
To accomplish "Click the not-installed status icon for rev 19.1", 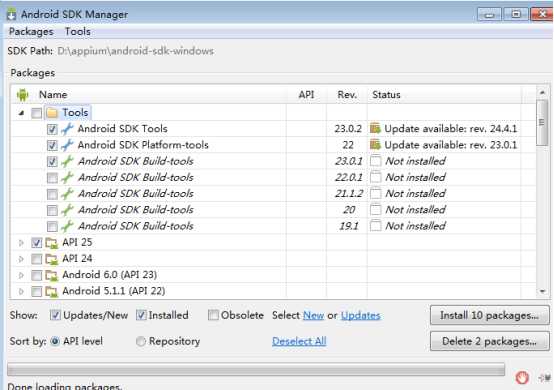I will pos(376,226).
